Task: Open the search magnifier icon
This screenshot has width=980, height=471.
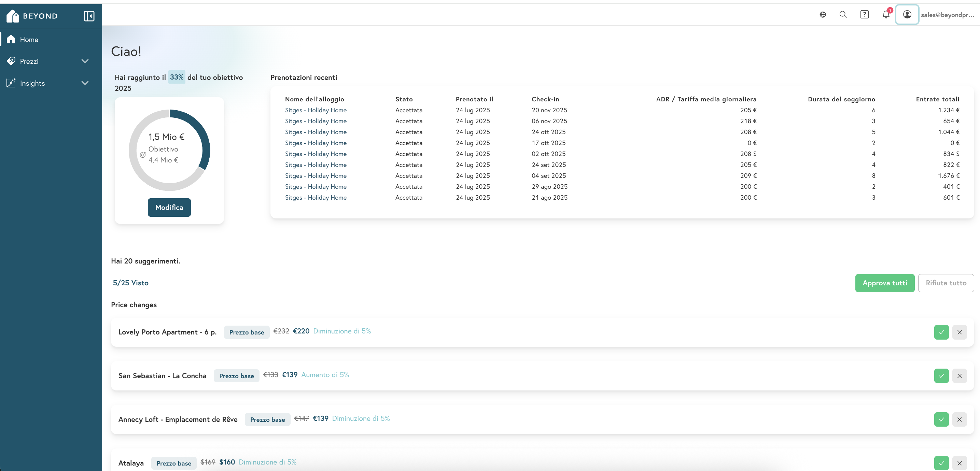Action: click(x=843, y=14)
